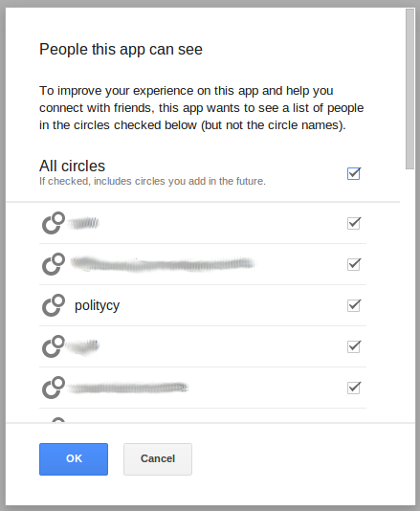The image size is (420, 511).
Task: Select the circle icon of the second, longest blurred entry
Action: coord(54,264)
